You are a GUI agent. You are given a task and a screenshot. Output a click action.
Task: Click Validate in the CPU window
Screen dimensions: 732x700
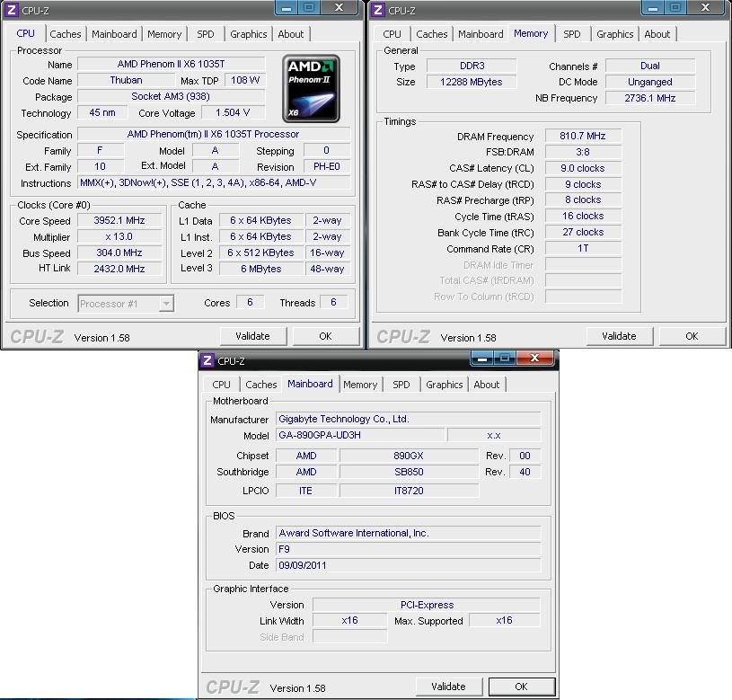coord(252,336)
